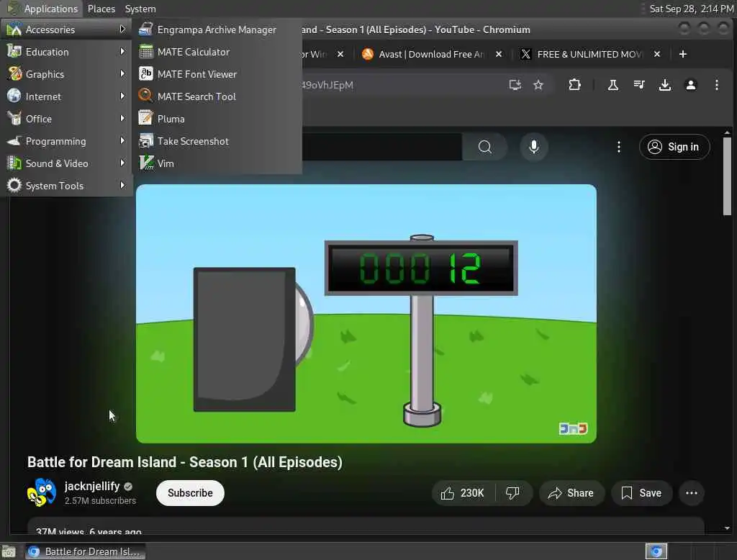Click the Office category icon
Screen dimensions: 737x560
point(14,119)
